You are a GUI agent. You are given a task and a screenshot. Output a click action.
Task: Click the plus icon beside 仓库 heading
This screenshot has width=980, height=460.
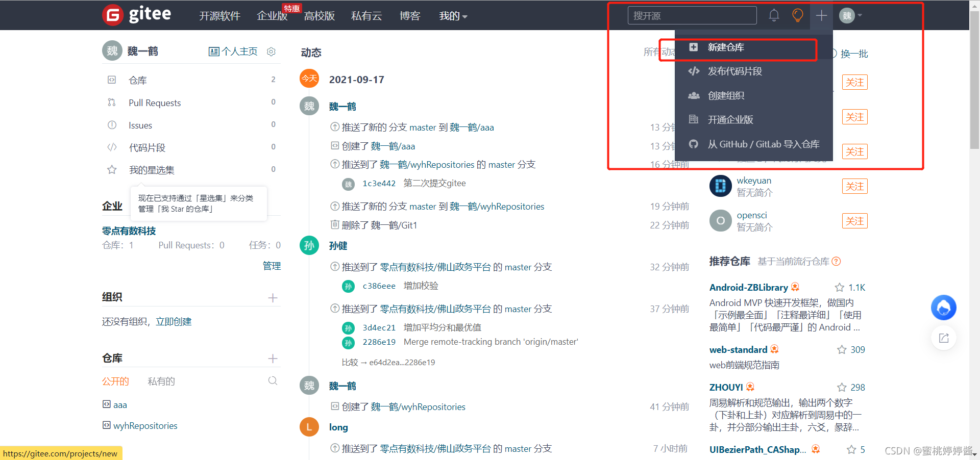[273, 359]
